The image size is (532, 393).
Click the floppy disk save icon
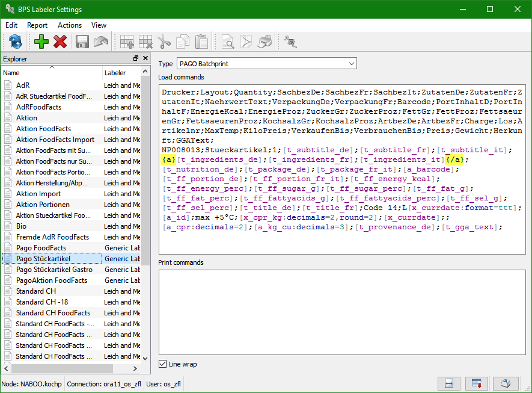coord(82,42)
